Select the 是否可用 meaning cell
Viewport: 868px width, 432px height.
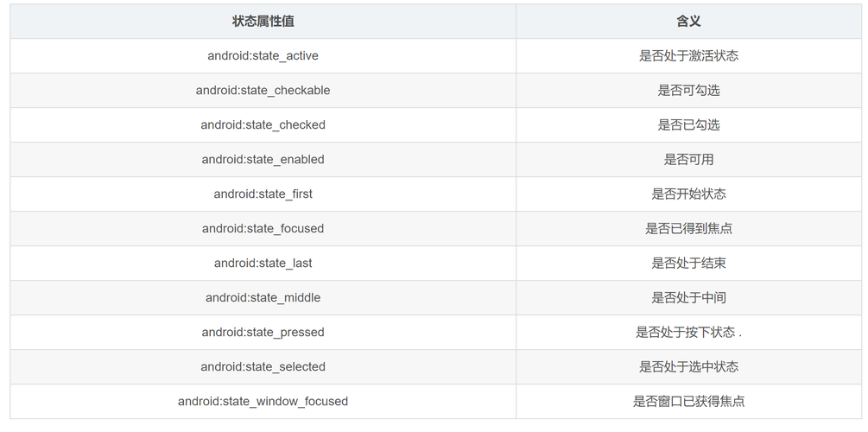pyautogui.click(x=688, y=160)
